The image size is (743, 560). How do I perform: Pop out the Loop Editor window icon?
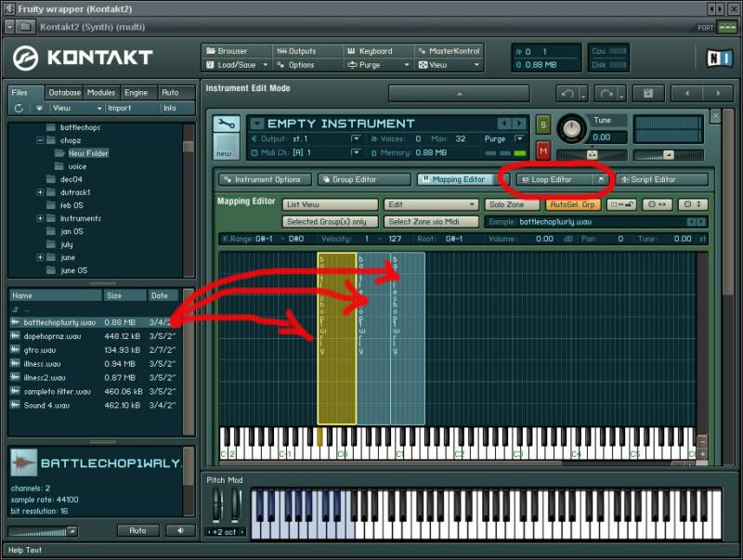point(600,179)
